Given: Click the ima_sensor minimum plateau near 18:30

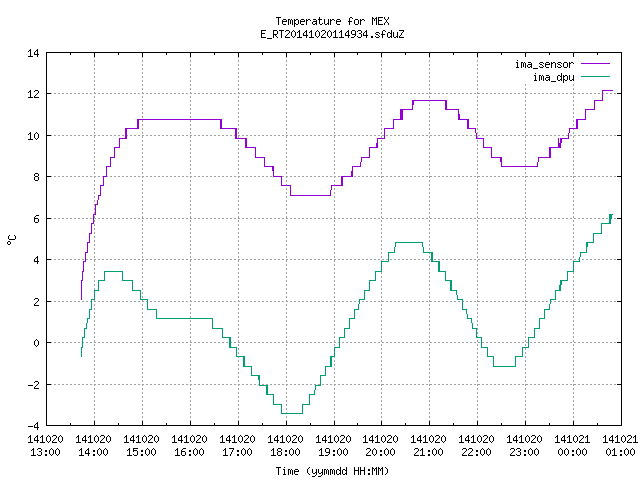Looking at the screenshot, I should pyautogui.click(x=310, y=196).
